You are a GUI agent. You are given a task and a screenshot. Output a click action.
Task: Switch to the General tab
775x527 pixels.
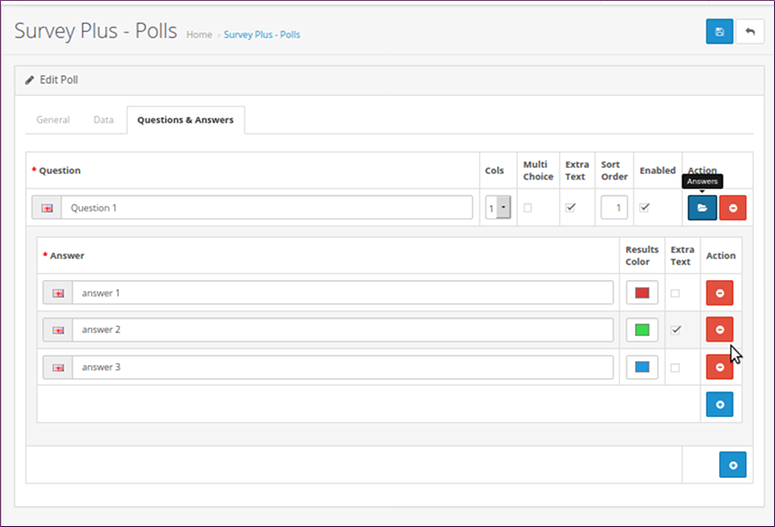(53, 120)
